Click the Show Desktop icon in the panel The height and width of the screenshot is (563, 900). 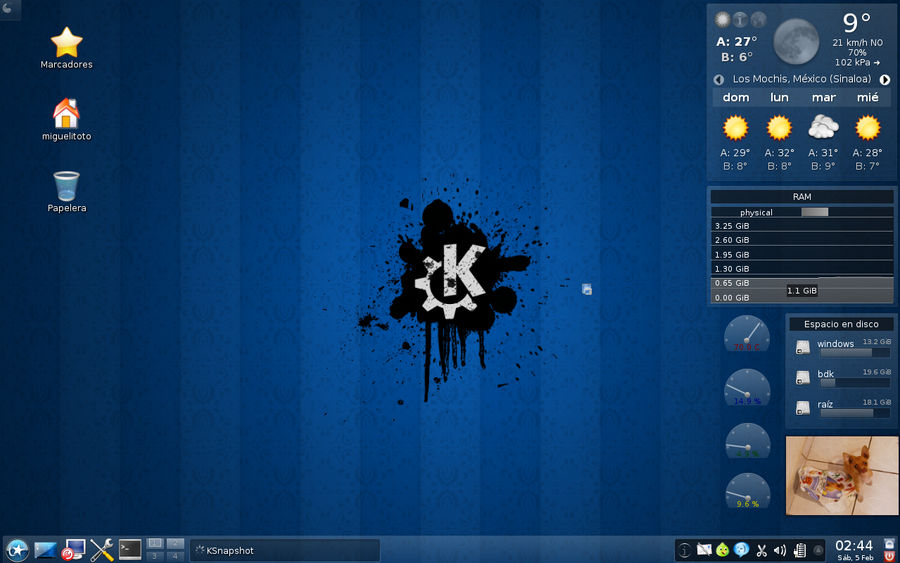[x=45, y=550]
